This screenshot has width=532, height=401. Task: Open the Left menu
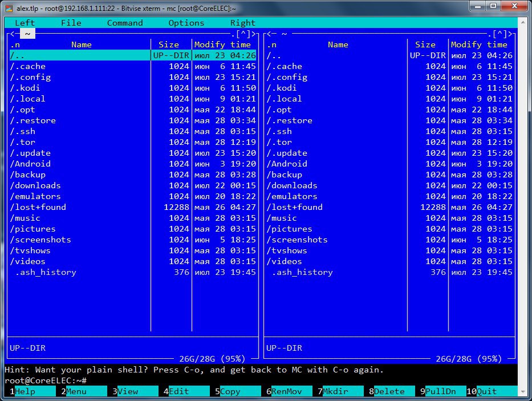(x=25, y=23)
